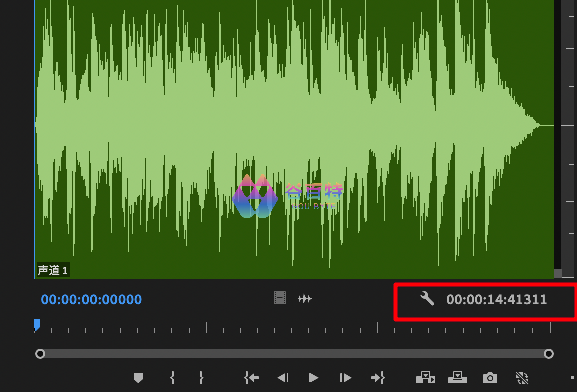
Task: Step back one frame
Action: point(283,378)
